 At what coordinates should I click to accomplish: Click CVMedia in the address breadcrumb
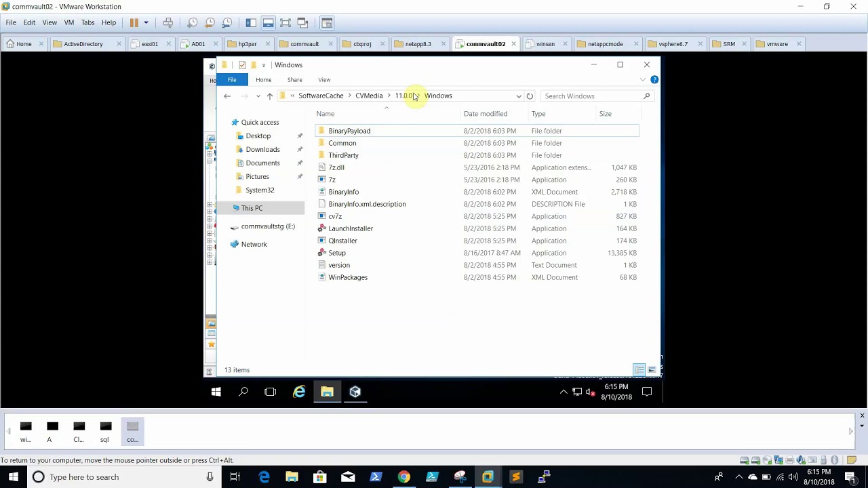pos(369,96)
